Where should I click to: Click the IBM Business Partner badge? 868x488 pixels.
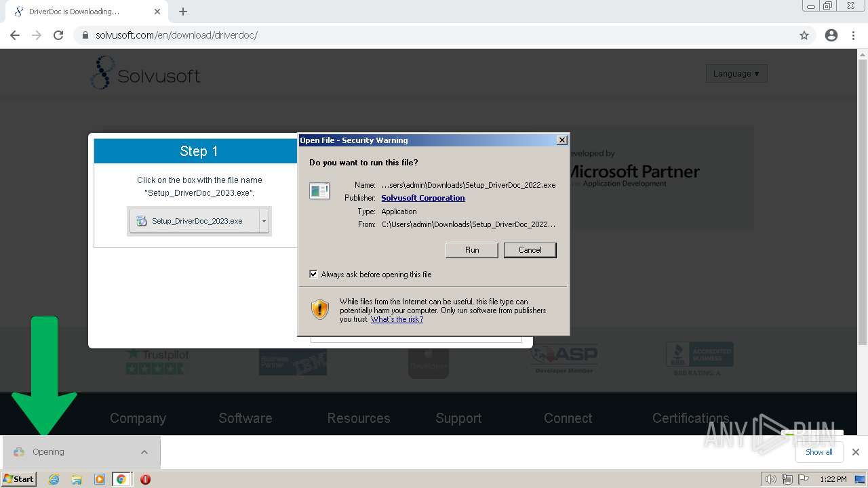tap(293, 362)
